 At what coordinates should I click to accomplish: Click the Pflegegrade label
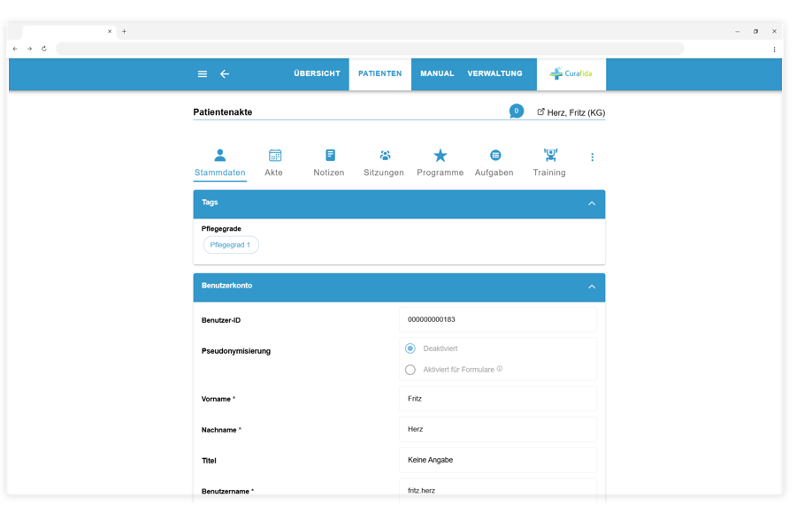click(221, 228)
